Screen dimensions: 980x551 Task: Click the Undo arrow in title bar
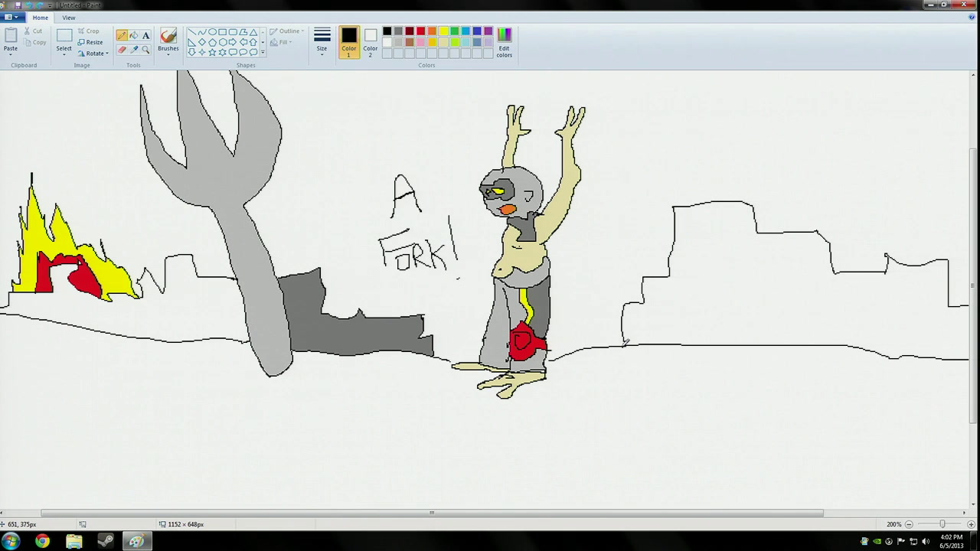(29, 5)
